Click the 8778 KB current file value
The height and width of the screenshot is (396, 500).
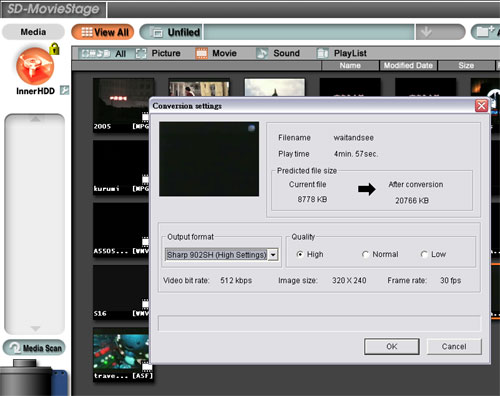(312, 199)
